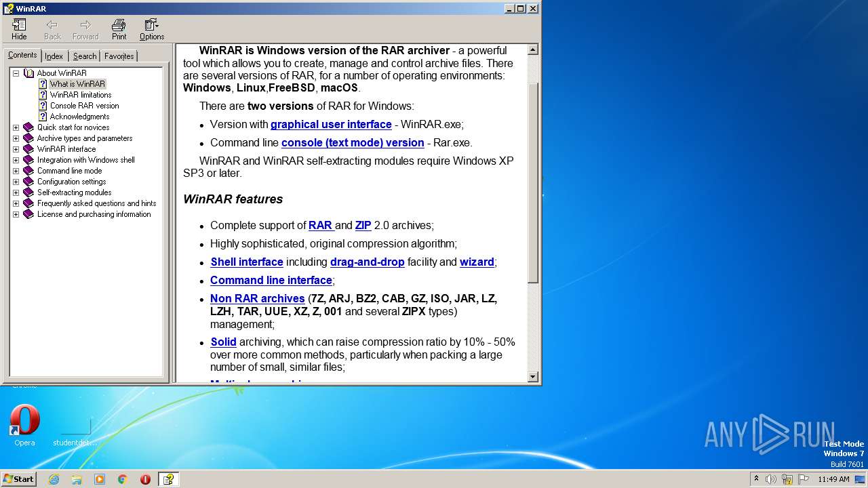Click the Quick start for novices book icon

click(28, 127)
